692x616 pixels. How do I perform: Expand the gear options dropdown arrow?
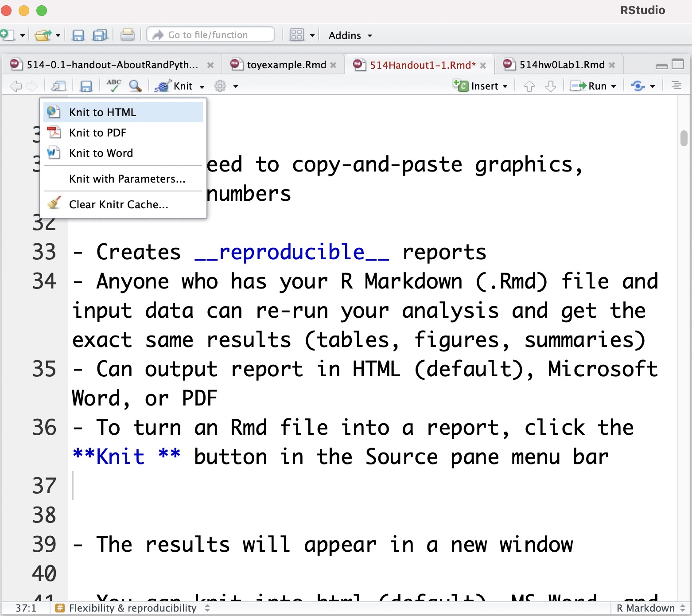[236, 86]
